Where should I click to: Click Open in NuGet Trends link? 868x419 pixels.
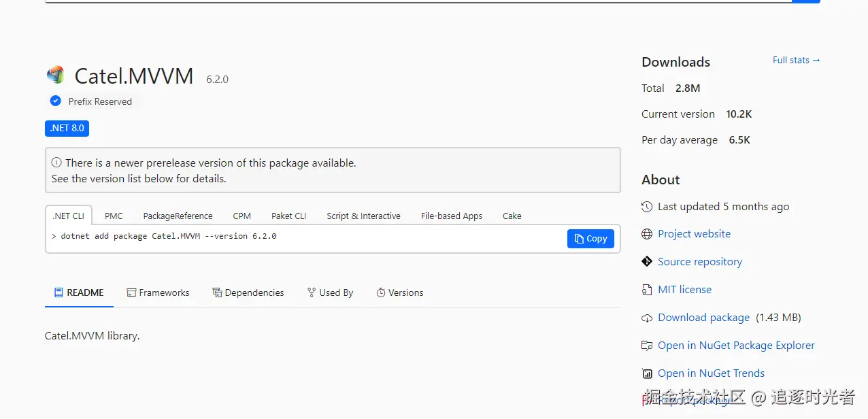pyautogui.click(x=711, y=373)
